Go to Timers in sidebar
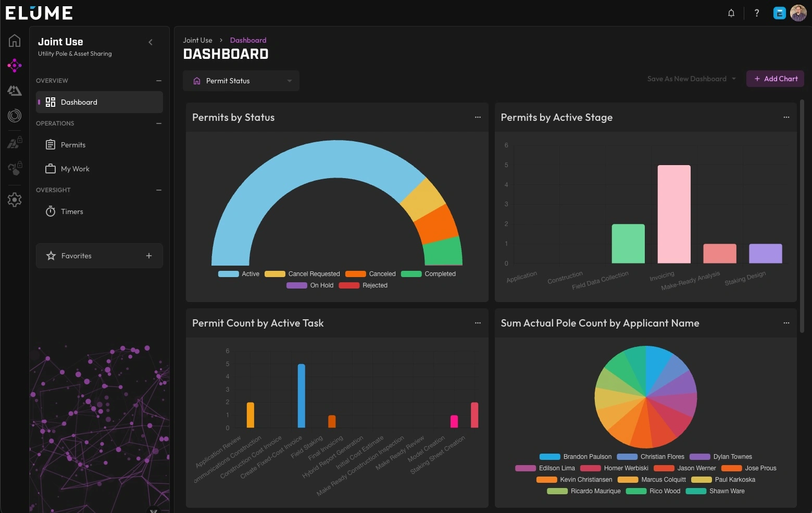The image size is (812, 513). (72, 211)
